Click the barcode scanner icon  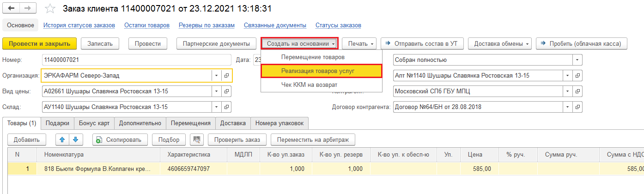point(197,139)
